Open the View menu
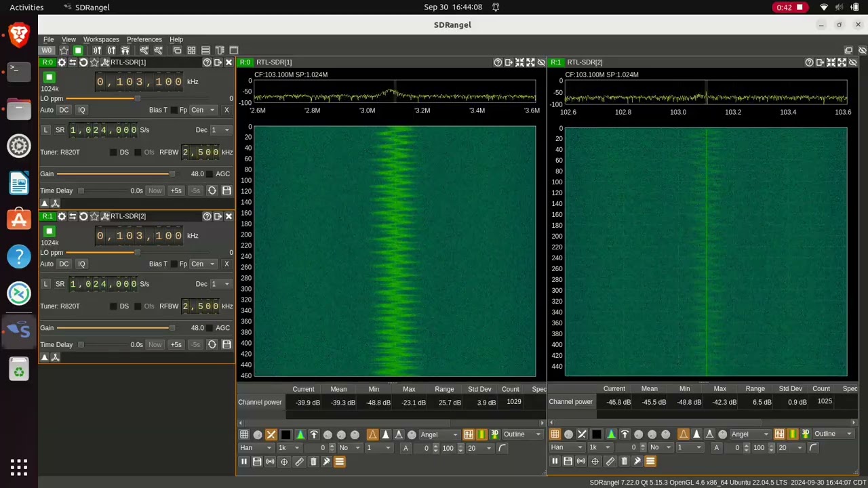Image resolution: width=868 pixels, height=488 pixels. click(68, 39)
